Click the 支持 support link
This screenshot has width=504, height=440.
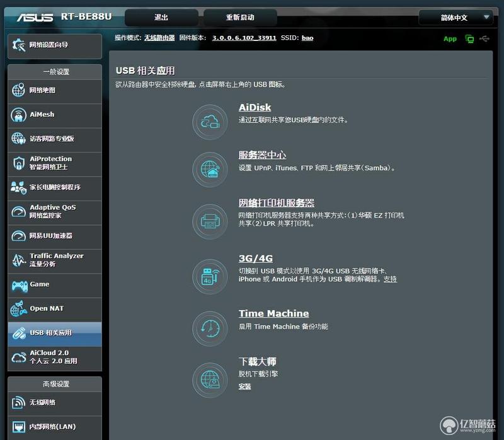[x=390, y=279]
